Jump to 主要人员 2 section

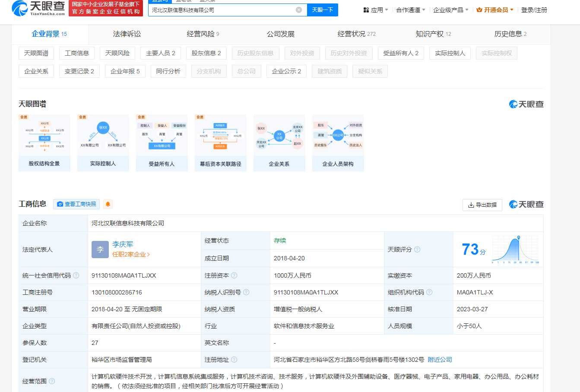pos(161,53)
